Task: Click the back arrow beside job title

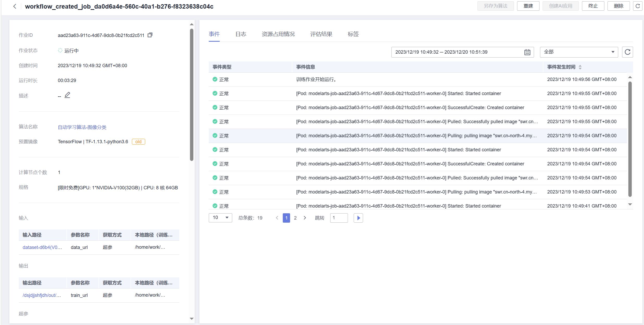Action: [x=15, y=6]
